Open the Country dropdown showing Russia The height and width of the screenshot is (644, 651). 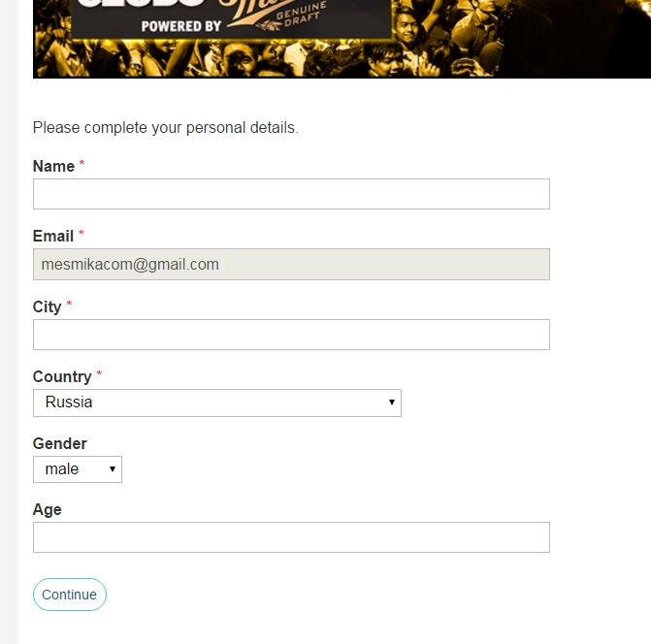coord(217,402)
